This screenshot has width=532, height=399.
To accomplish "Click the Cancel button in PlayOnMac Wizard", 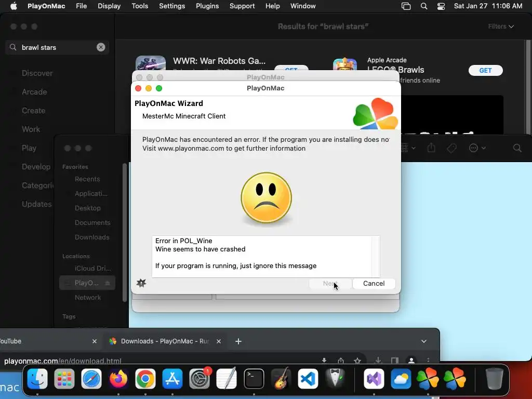I will click(x=374, y=283).
